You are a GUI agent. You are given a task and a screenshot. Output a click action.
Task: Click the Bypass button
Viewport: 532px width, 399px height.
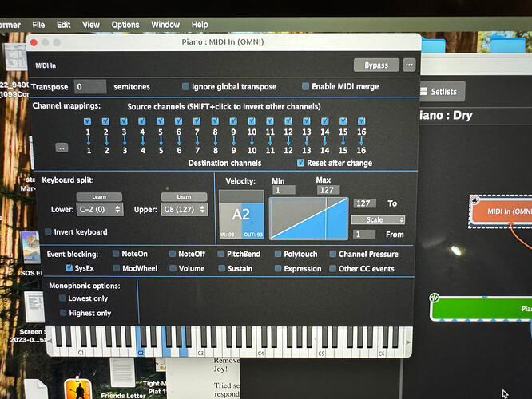point(376,65)
